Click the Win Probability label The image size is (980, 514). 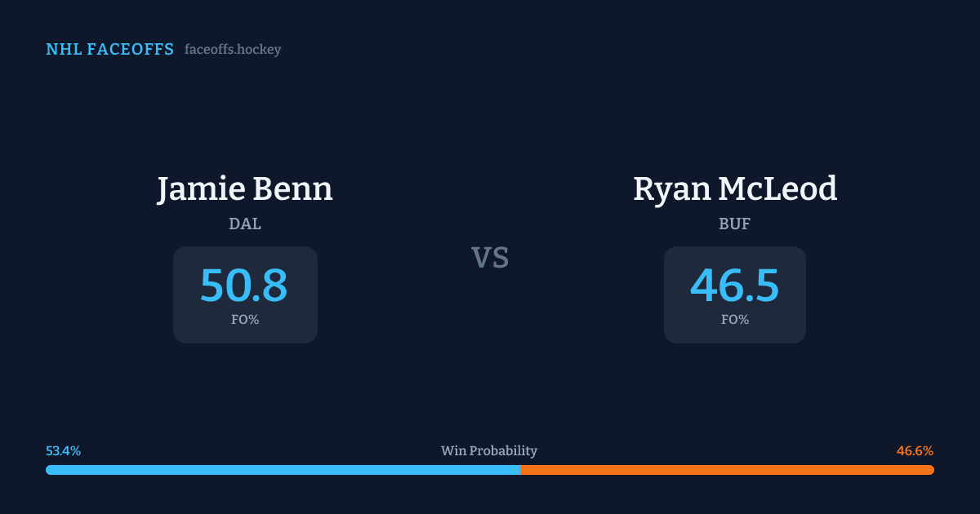point(489,451)
